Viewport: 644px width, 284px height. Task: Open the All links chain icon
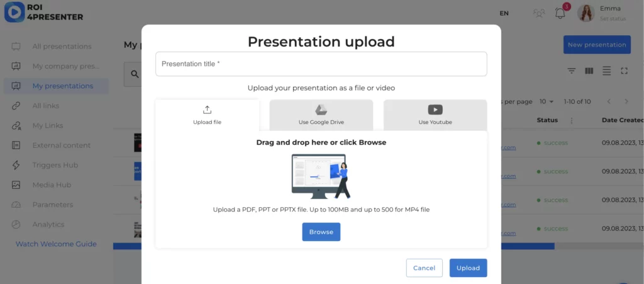16,106
